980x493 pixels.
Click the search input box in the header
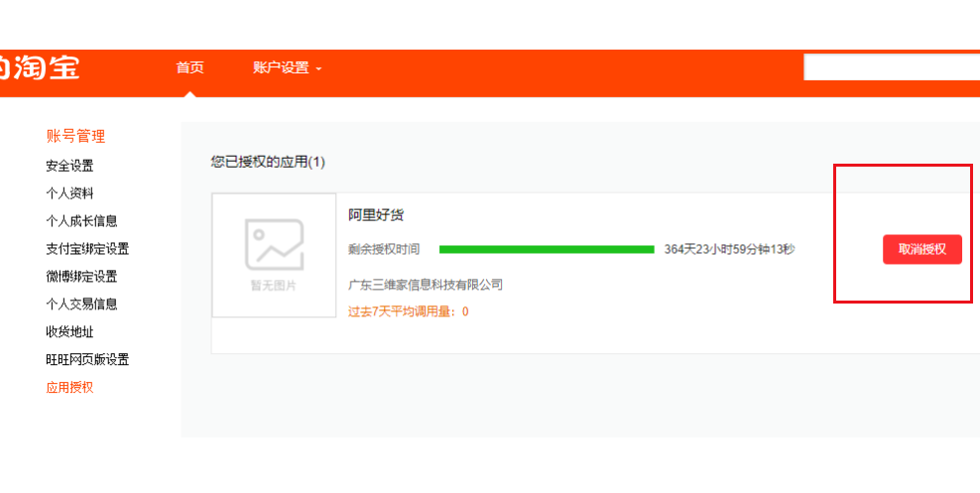(891, 67)
